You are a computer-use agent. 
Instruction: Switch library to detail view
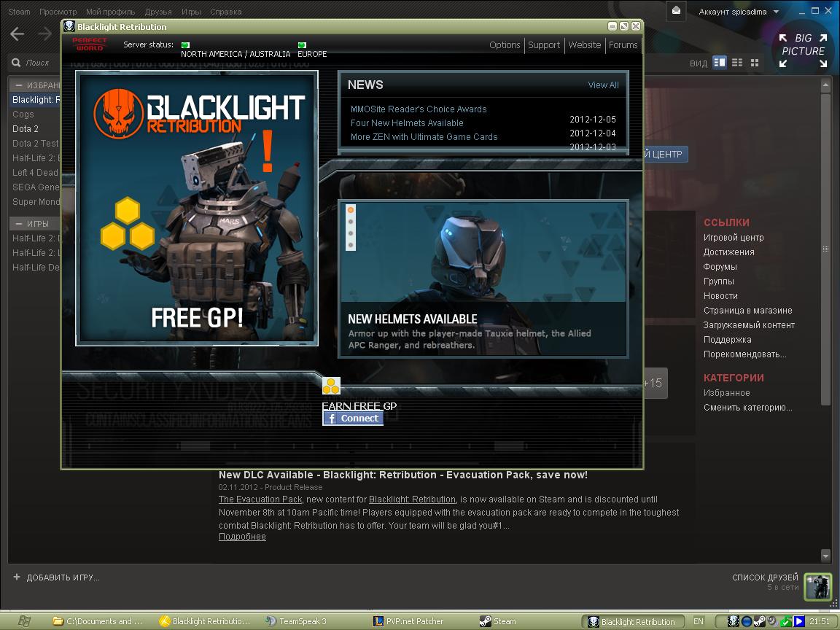[x=720, y=63]
